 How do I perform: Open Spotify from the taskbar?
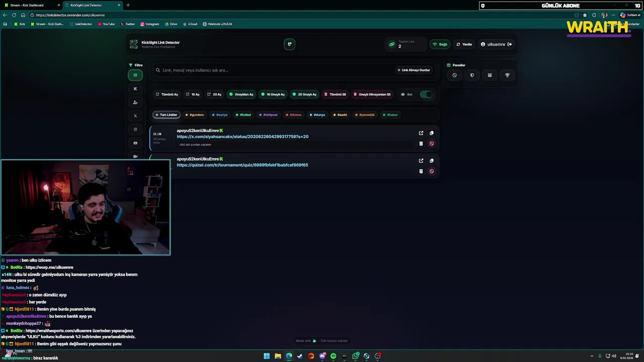(x=333, y=356)
